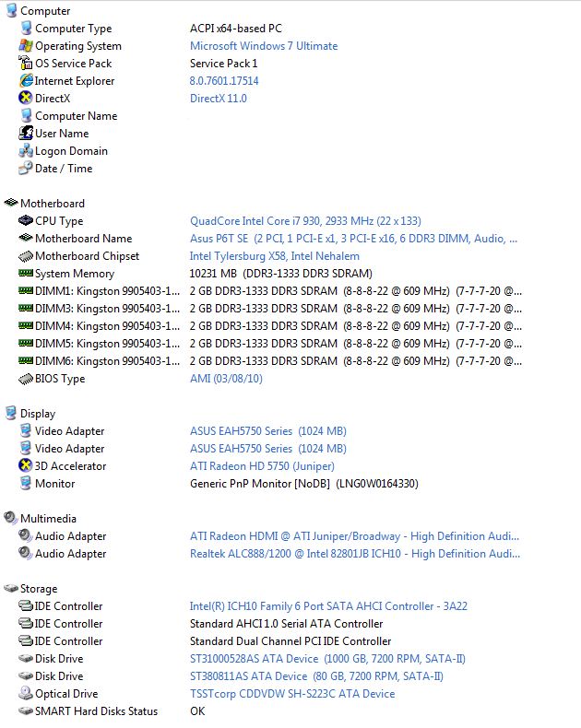Click the CPU Type chip icon

pyautogui.click(x=26, y=220)
